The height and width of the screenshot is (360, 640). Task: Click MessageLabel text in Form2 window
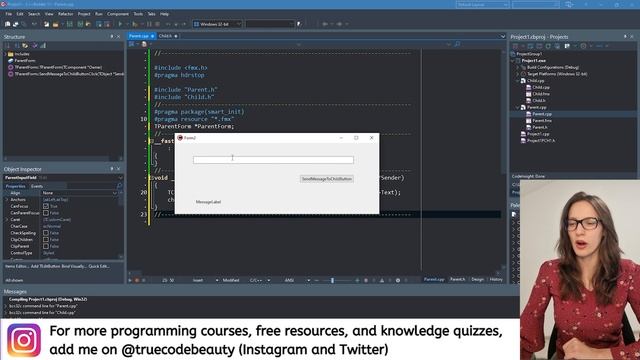(208, 202)
